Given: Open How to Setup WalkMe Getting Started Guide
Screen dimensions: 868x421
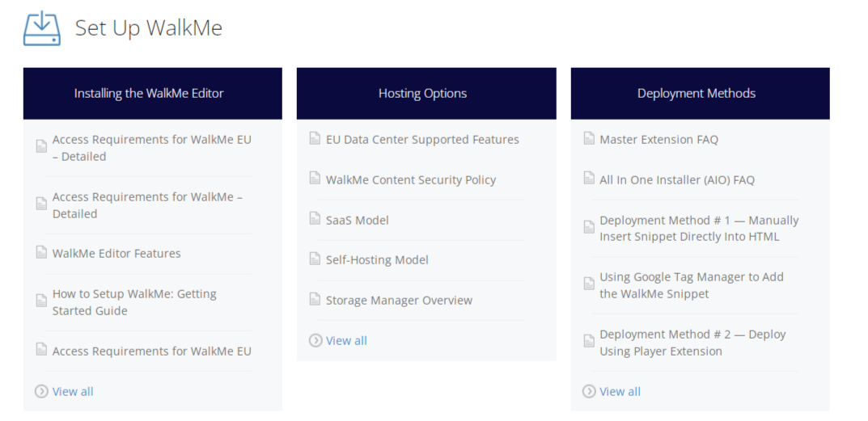Looking at the screenshot, I should tap(134, 302).
